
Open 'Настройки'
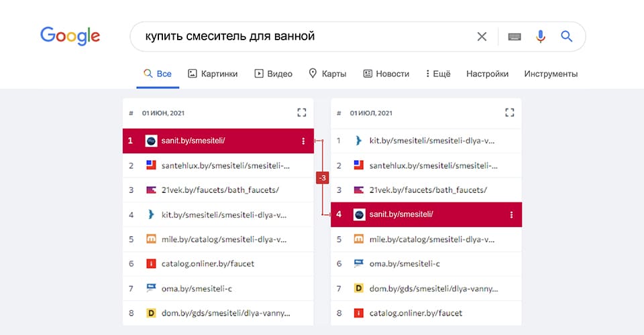(x=487, y=74)
